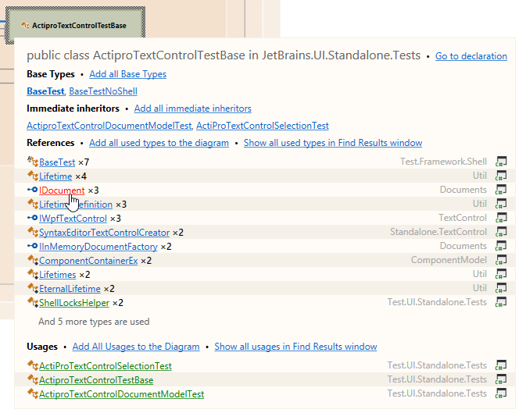Open the BaseTestNoShell base type link
The height and width of the screenshot is (420, 526).
point(102,91)
